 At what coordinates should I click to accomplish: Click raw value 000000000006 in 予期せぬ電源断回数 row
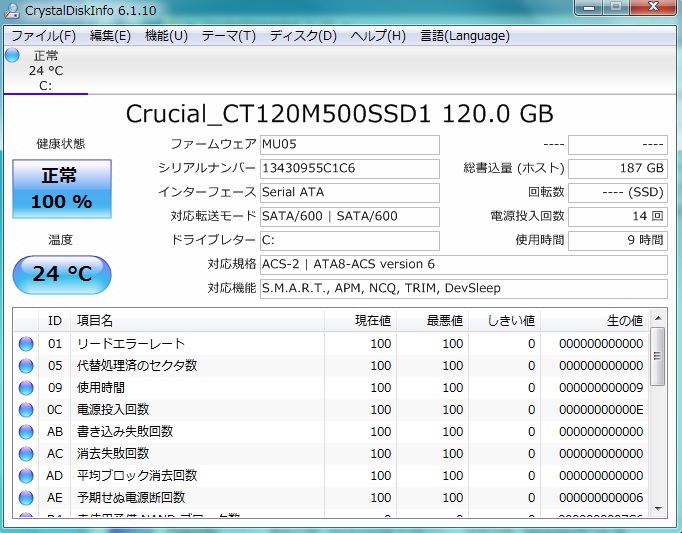point(601,497)
